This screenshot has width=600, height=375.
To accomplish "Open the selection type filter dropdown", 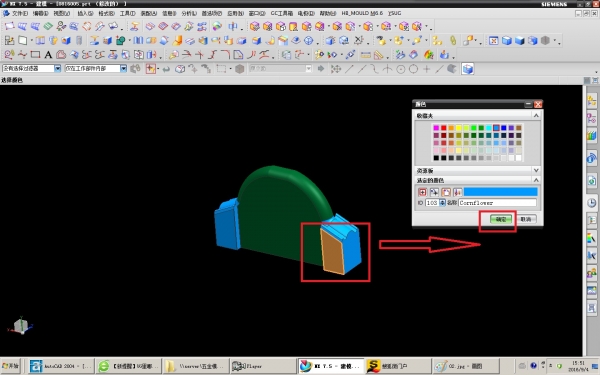I will (x=32, y=68).
